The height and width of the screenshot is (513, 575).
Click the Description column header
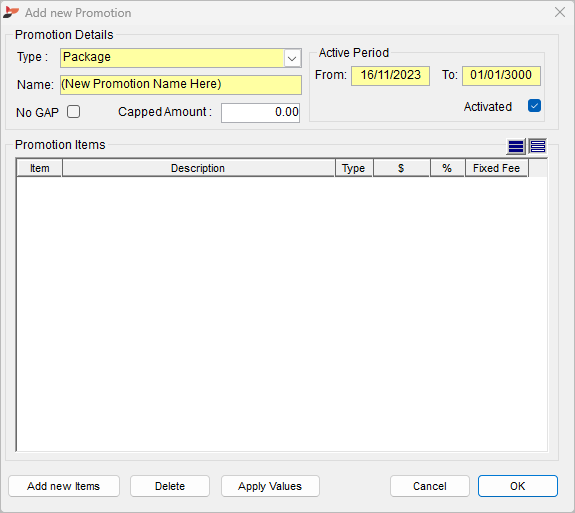198,168
